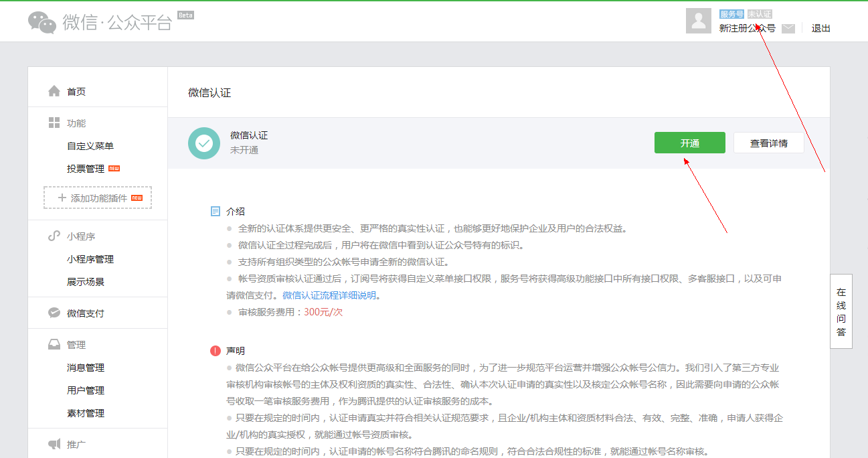Screen dimensions: 868x458
Task: Open 素材管理 in sidebar
Action: [86, 413]
